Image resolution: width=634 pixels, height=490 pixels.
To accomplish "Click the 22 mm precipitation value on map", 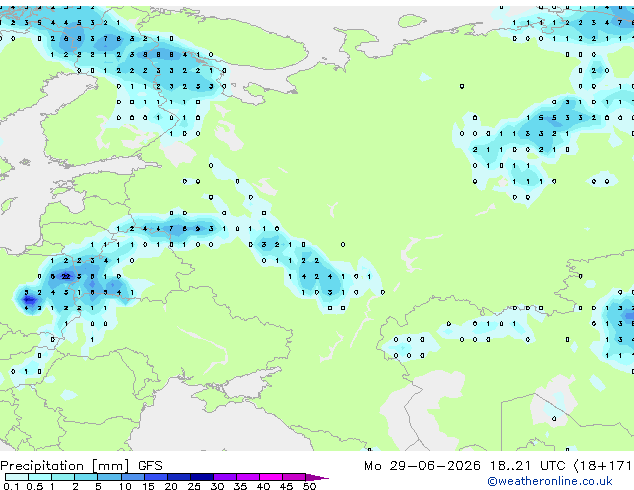I will click(66, 277).
